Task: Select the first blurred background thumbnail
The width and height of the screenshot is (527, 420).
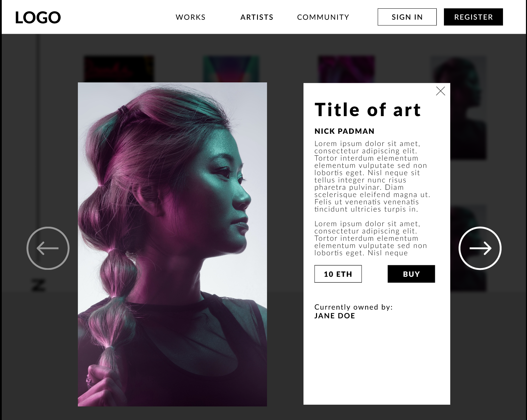Action: 119,69
